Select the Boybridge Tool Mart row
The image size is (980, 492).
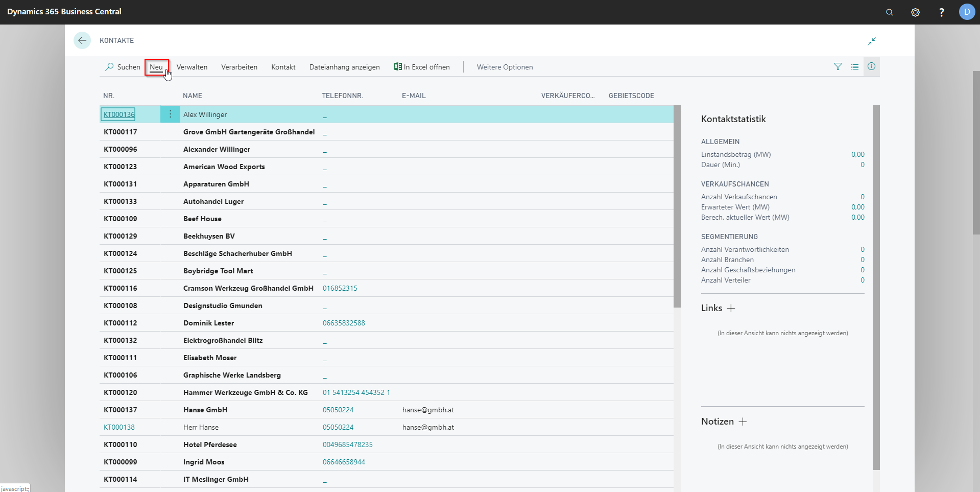coord(387,271)
